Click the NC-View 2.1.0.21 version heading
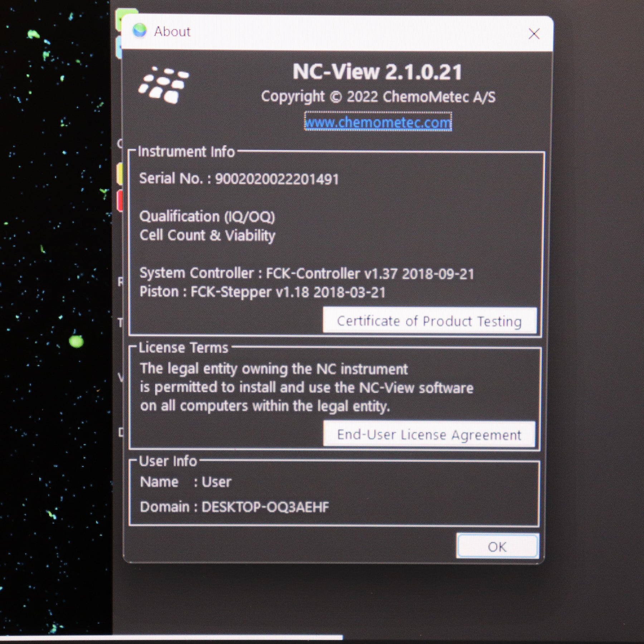 (377, 72)
